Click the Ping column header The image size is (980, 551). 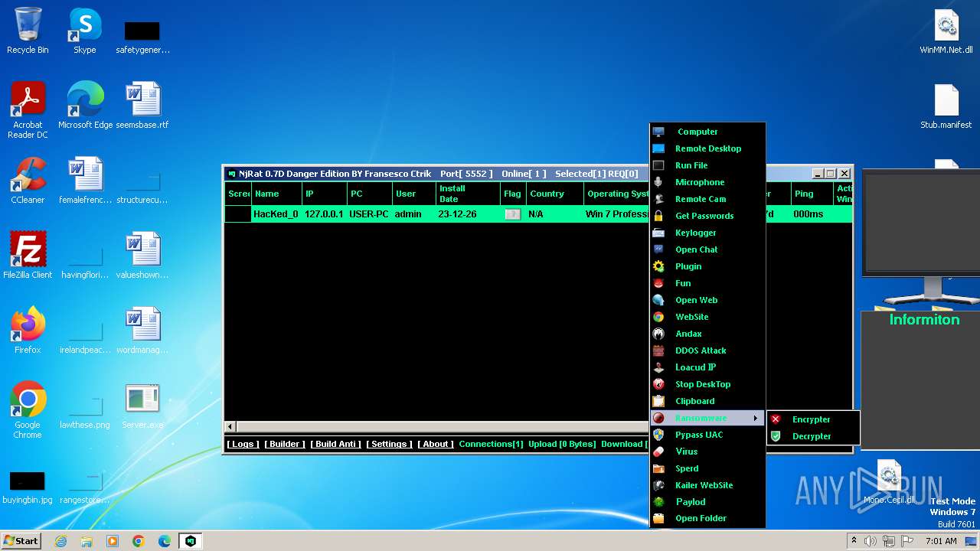coord(812,194)
